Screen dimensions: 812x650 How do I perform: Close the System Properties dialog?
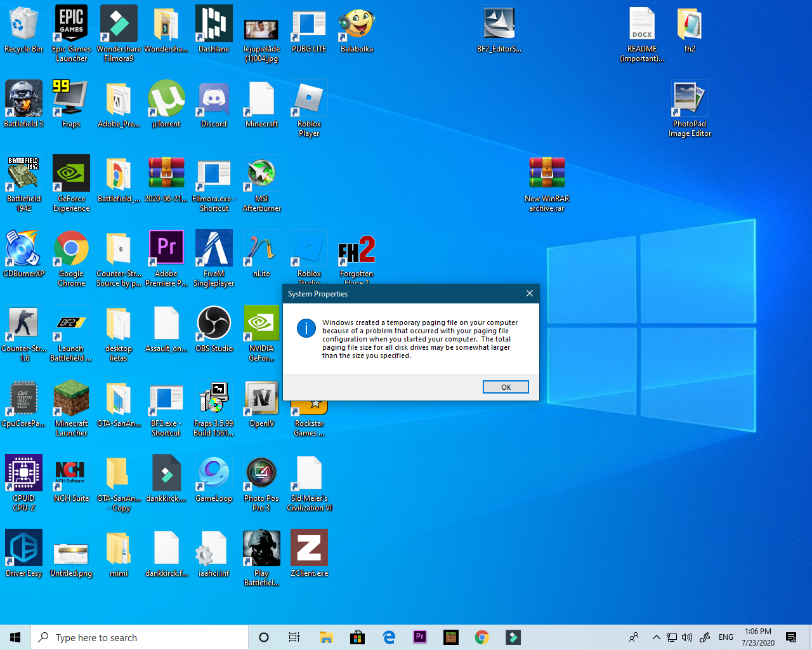[530, 293]
